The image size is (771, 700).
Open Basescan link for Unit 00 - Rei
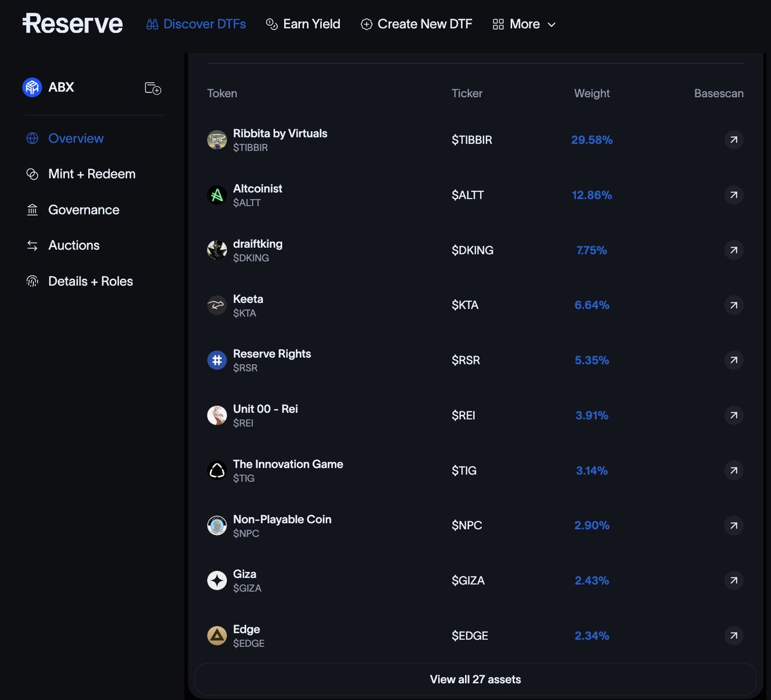(734, 416)
